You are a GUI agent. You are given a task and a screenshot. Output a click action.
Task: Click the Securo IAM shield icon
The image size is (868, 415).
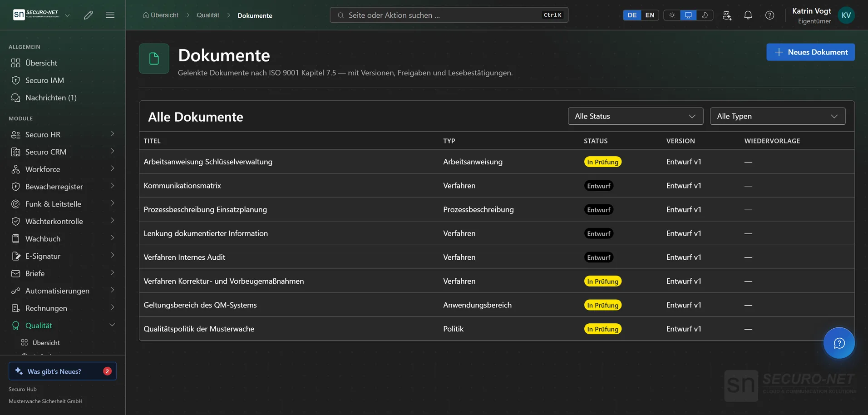(16, 80)
